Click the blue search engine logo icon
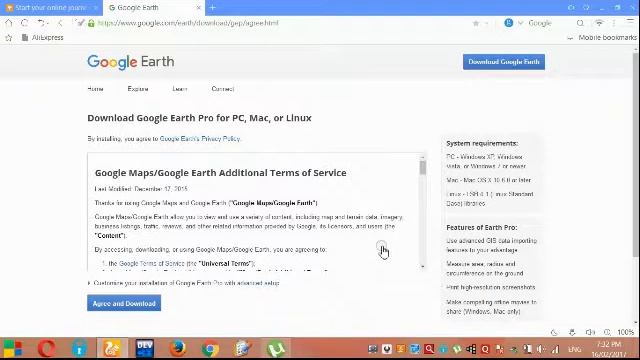 [x=509, y=23]
